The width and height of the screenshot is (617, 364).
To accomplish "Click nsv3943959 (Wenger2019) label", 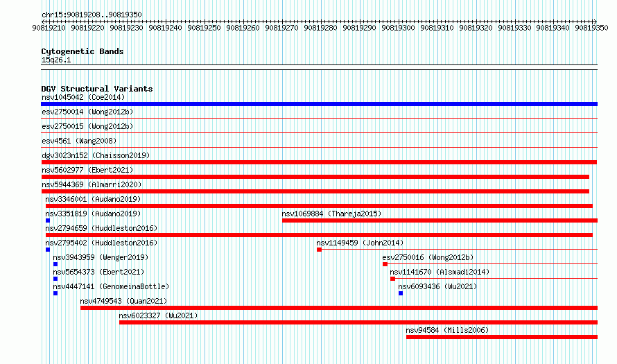I will (x=101, y=257).
